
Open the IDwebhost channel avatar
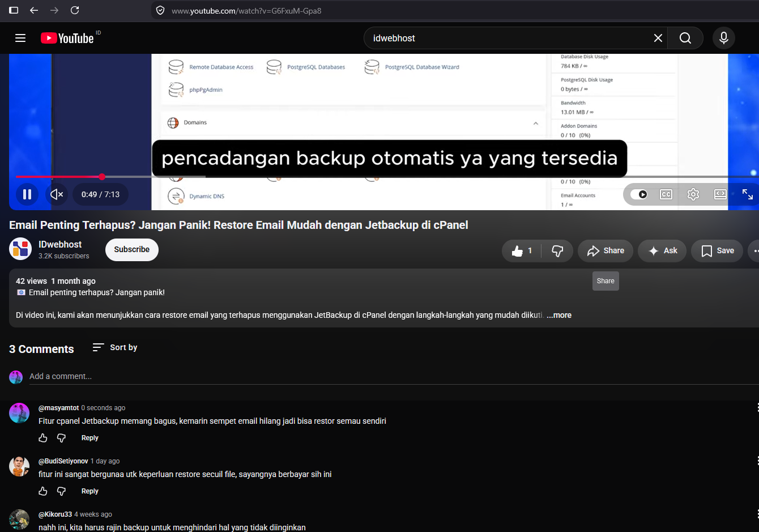20,249
